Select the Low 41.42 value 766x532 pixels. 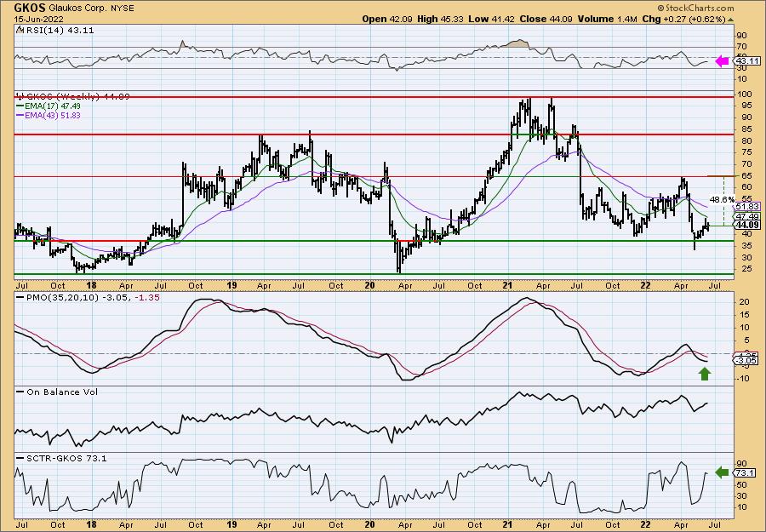(491, 19)
